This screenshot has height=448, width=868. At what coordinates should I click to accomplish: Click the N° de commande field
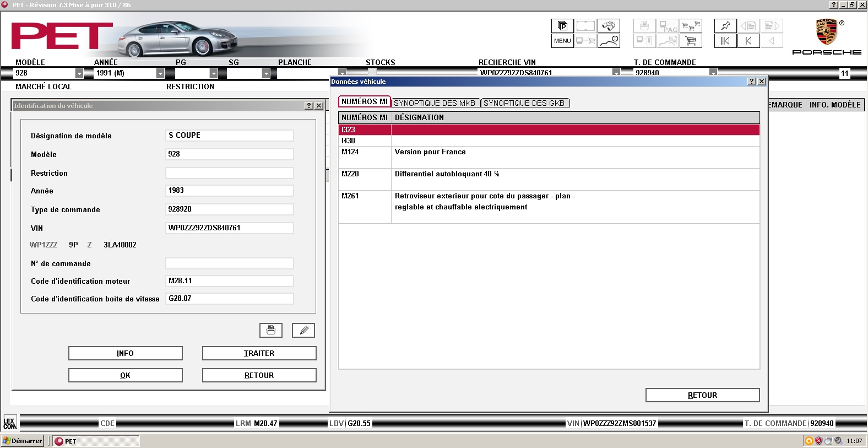tap(230, 263)
